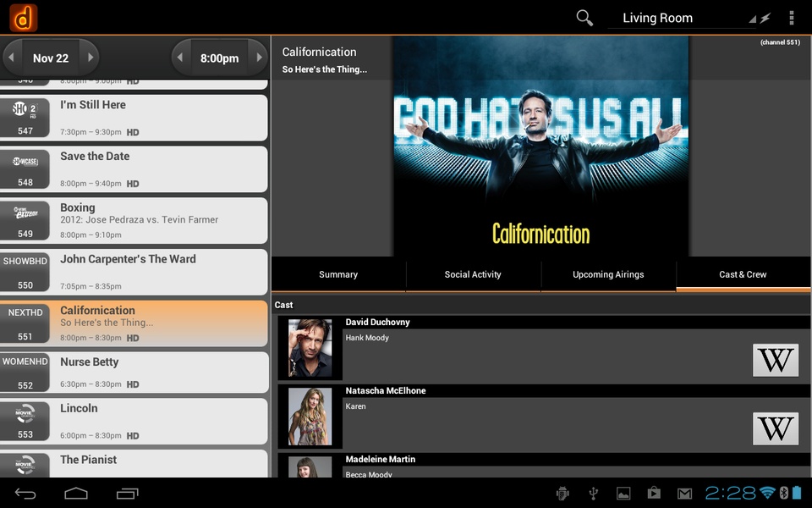This screenshot has width=812, height=508.
Task: Click the Californication poster image
Action: coord(540,146)
